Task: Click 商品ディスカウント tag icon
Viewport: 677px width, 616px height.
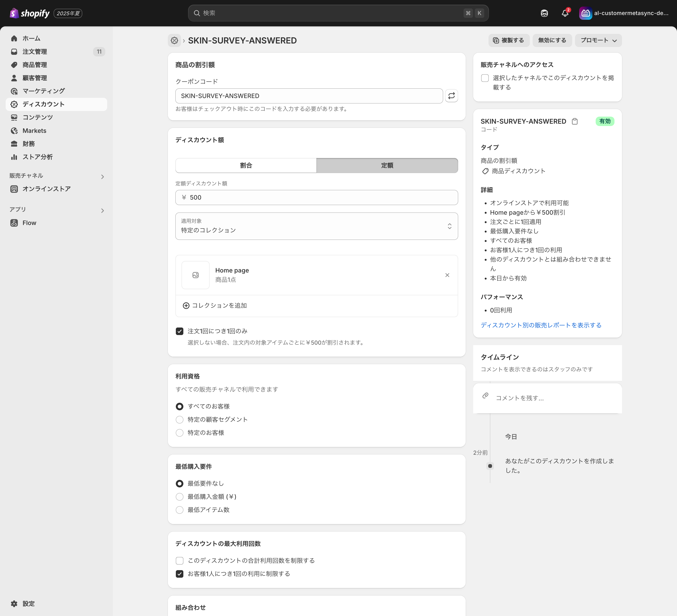Action: click(485, 171)
